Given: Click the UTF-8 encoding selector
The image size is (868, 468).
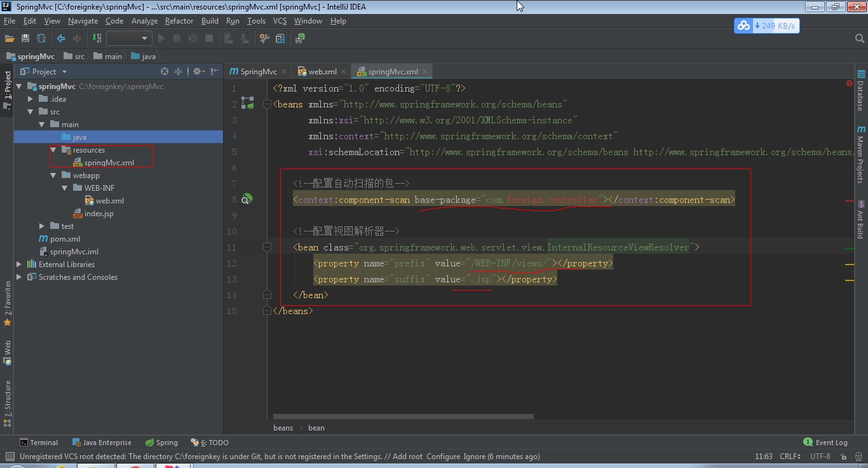Looking at the screenshot, I should 821,457.
